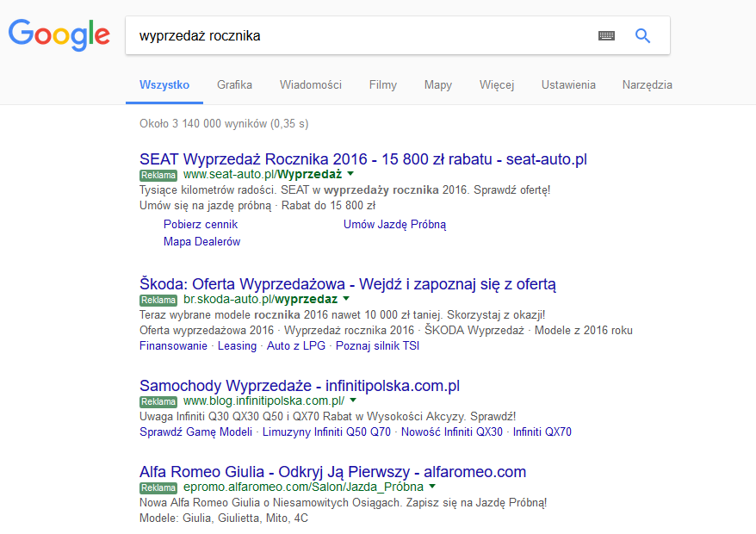Expand the seat-auto.pl URL dropdown arrow

point(350,174)
